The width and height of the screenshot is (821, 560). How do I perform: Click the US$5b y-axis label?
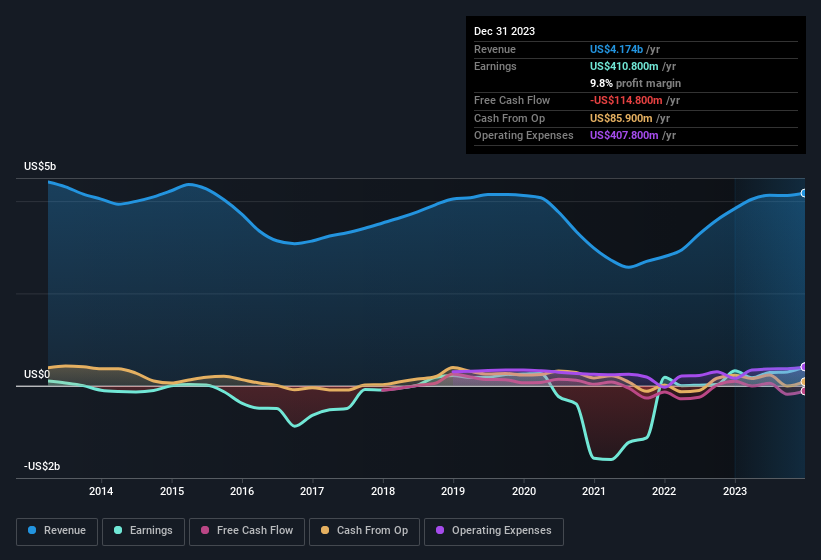point(40,166)
